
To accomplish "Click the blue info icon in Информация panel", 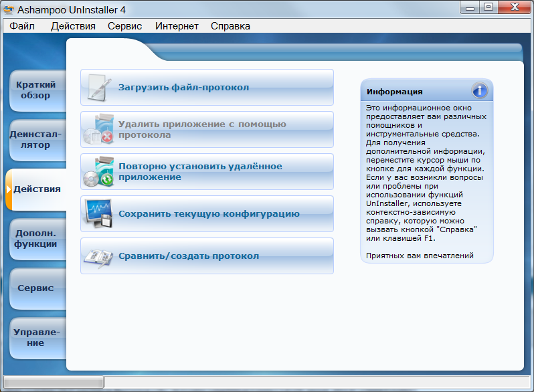I will point(479,91).
